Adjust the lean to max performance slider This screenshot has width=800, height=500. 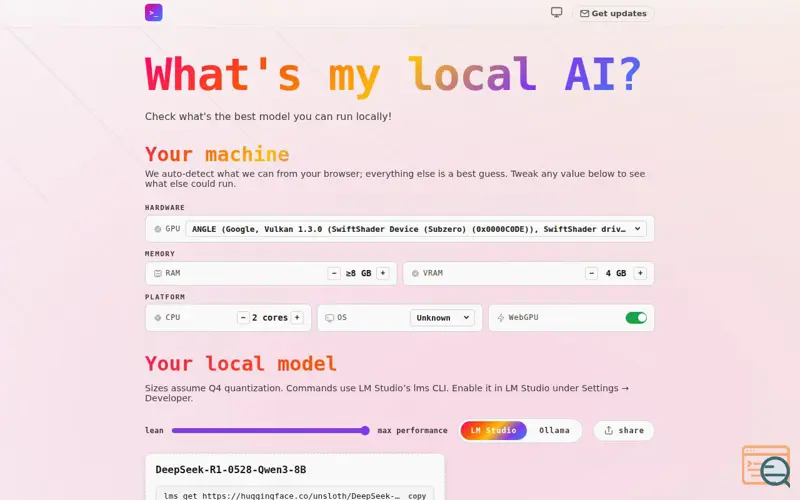point(270,431)
